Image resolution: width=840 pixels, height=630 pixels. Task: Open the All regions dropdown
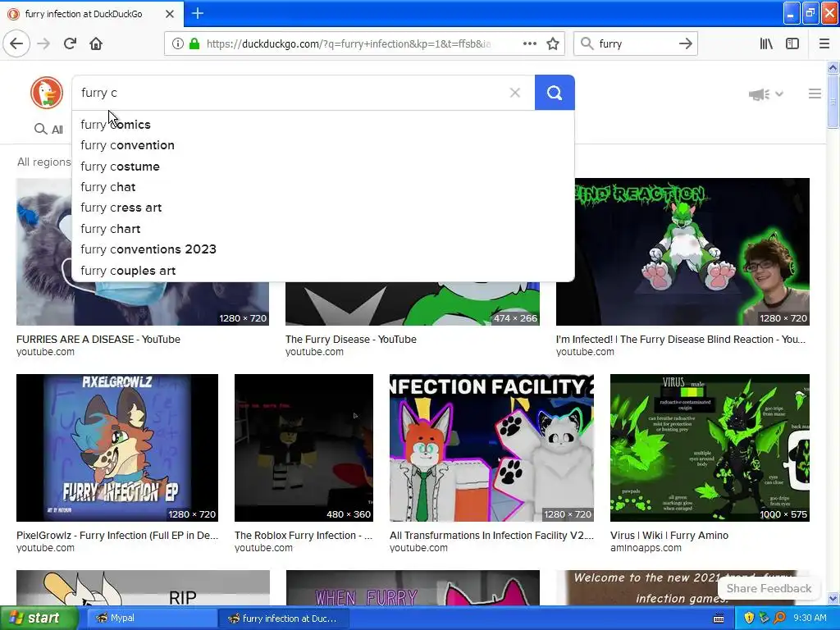44,162
